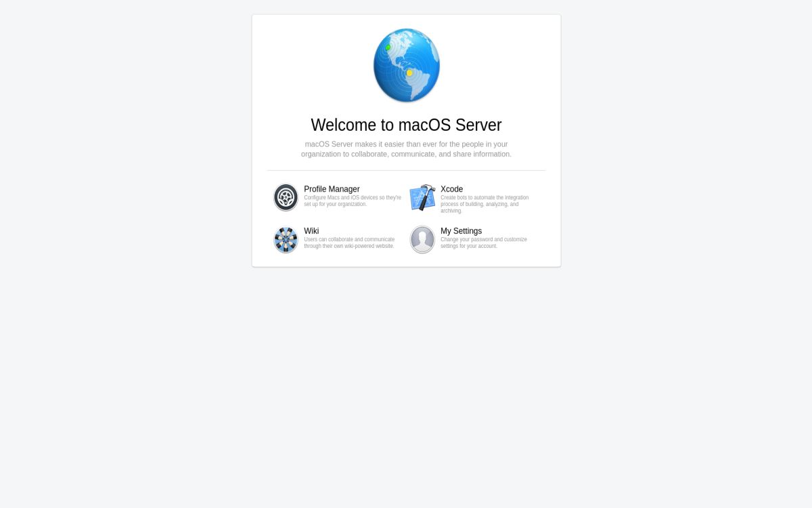The width and height of the screenshot is (812, 508).
Task: Select the My Settings title link
Action: click(x=461, y=231)
